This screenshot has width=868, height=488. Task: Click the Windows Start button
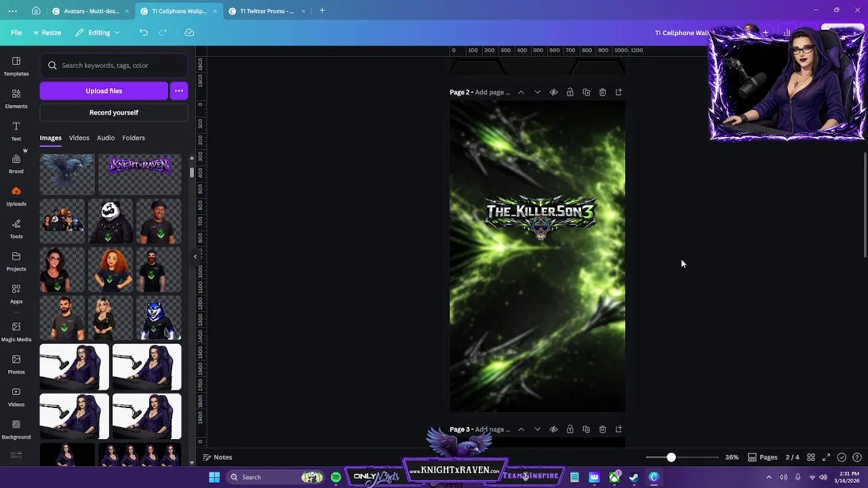(214, 477)
